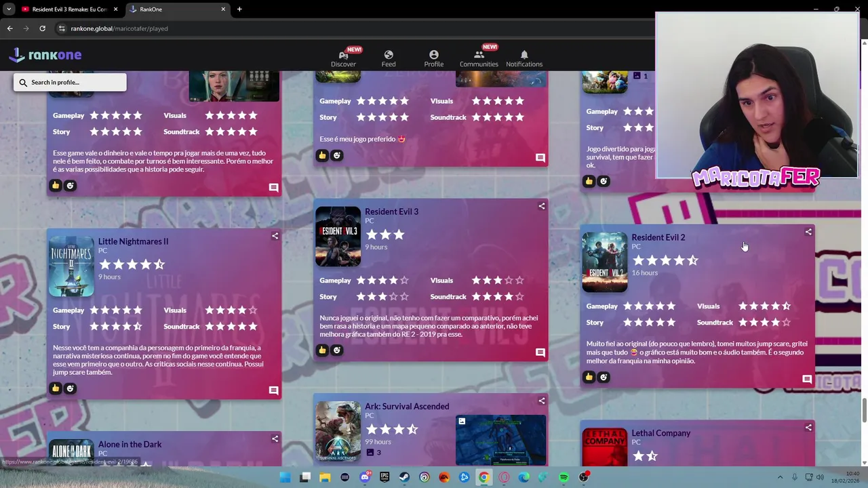Open comments on Resident Evil 3 review
Image resolution: width=868 pixels, height=488 pixels.
540,352
